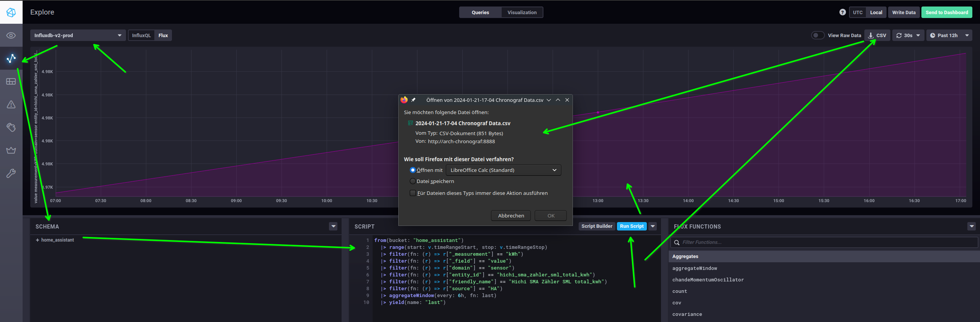
Task: Click the Filter Functions search field
Action: click(824, 242)
